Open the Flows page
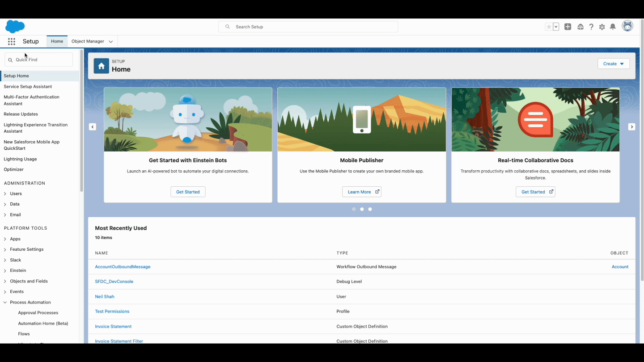 pyautogui.click(x=24, y=333)
